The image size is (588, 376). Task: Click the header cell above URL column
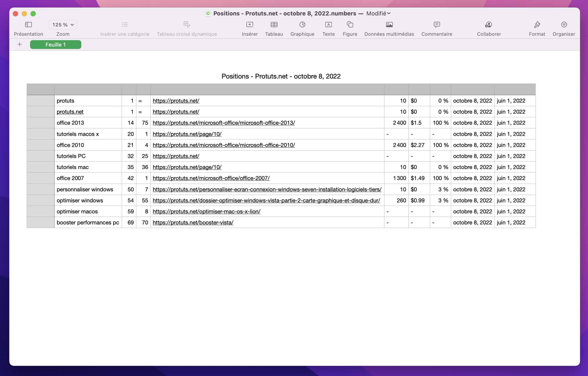(267, 89)
